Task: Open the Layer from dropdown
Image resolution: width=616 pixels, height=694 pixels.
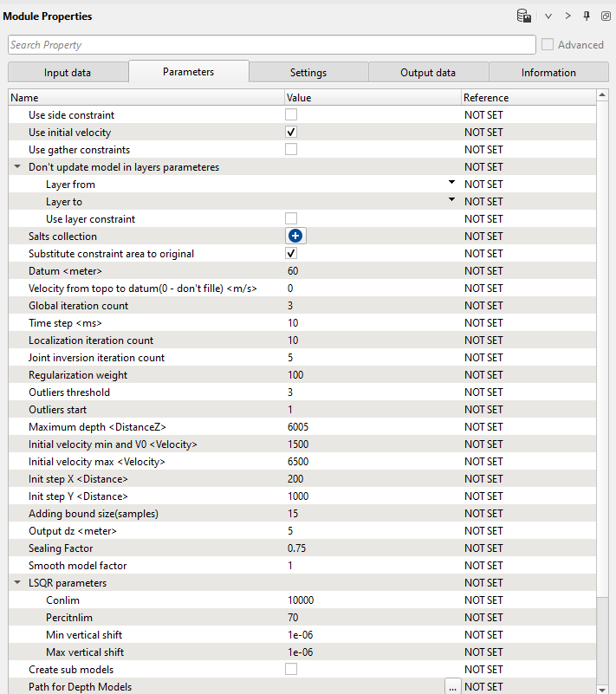Action: click(451, 184)
